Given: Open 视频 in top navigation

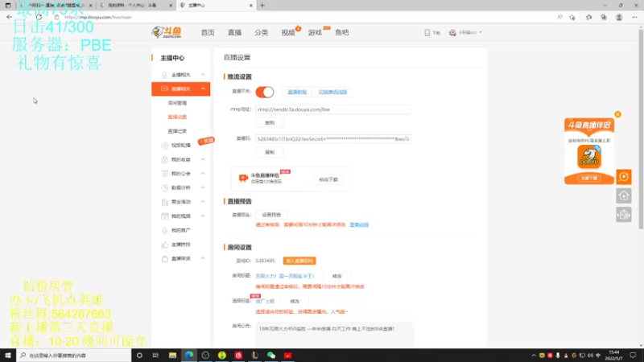Looking at the screenshot, I should 288,32.
